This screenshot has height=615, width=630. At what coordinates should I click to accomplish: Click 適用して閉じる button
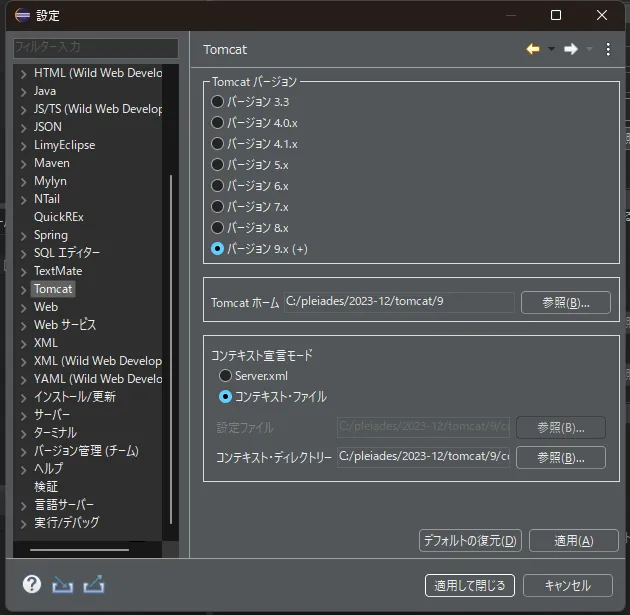tap(470, 585)
